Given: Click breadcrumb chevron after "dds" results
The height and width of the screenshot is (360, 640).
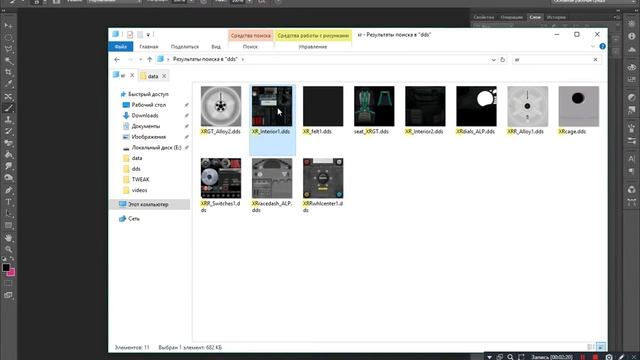Looking at the screenshot, I should [x=242, y=60].
